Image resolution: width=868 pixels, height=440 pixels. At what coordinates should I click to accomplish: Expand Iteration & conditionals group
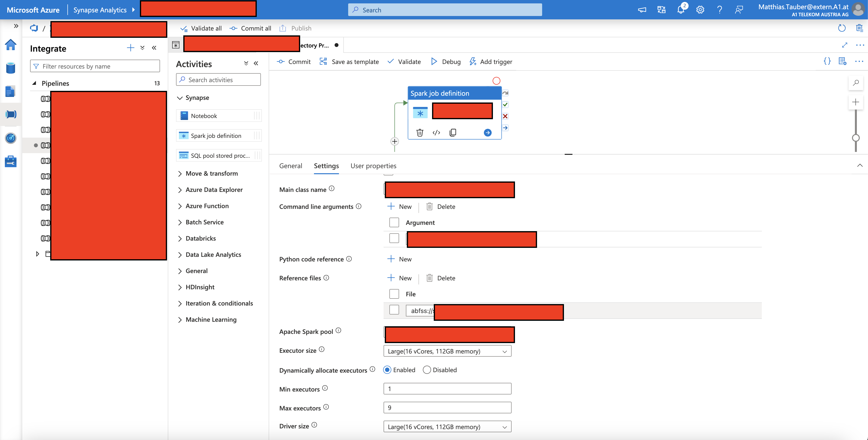point(180,304)
